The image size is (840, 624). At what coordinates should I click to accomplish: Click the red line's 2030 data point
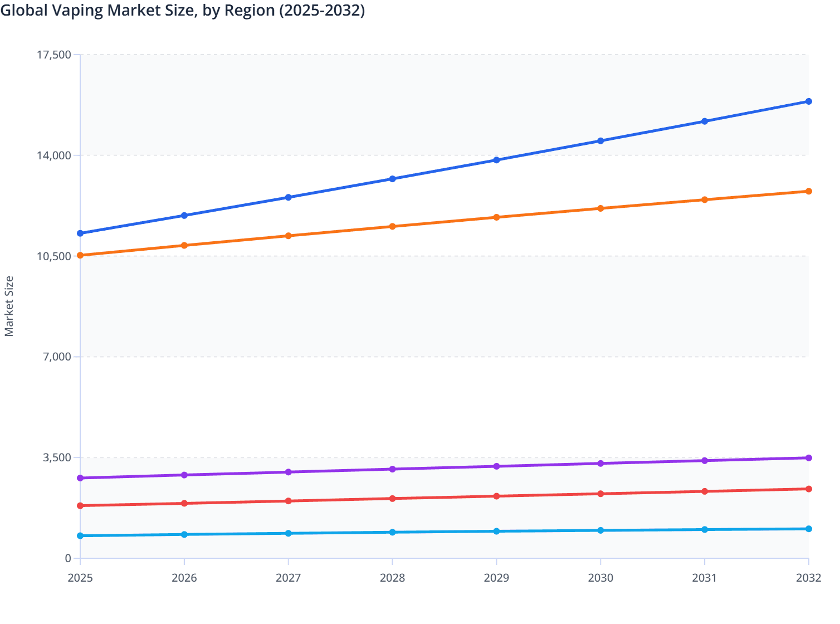(x=600, y=493)
